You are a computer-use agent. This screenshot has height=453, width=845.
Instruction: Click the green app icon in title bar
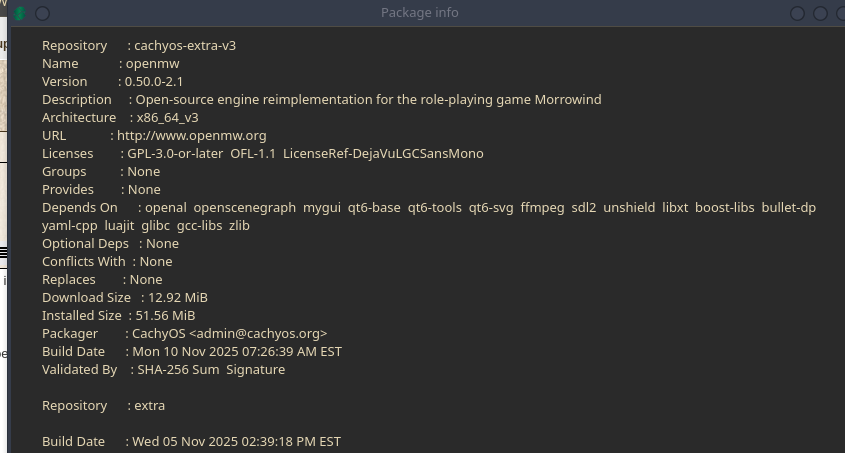[x=21, y=13]
